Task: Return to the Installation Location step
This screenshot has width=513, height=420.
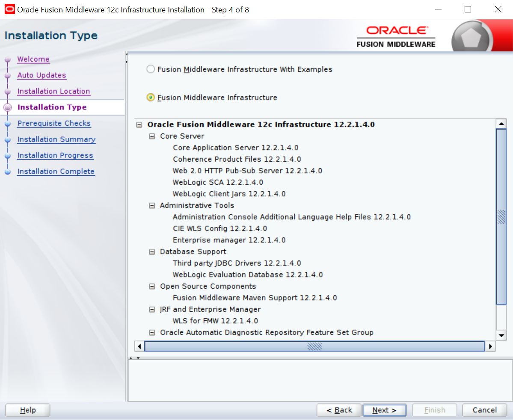Action: (53, 91)
